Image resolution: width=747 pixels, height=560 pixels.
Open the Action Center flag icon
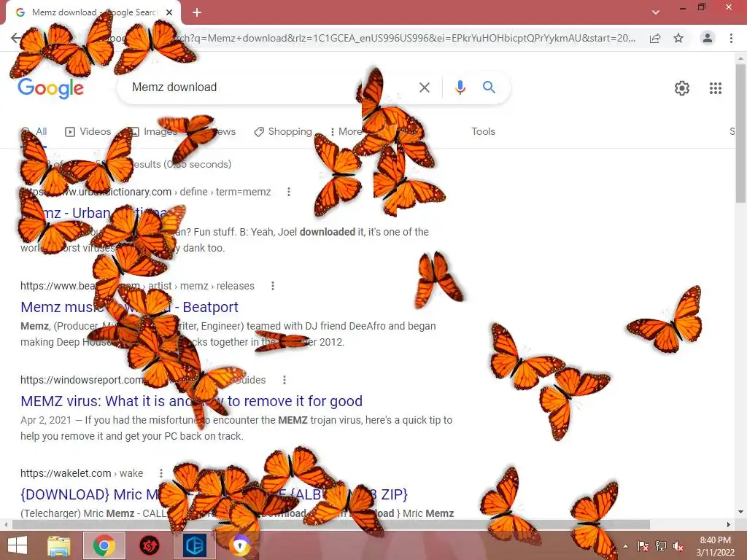[x=643, y=545]
